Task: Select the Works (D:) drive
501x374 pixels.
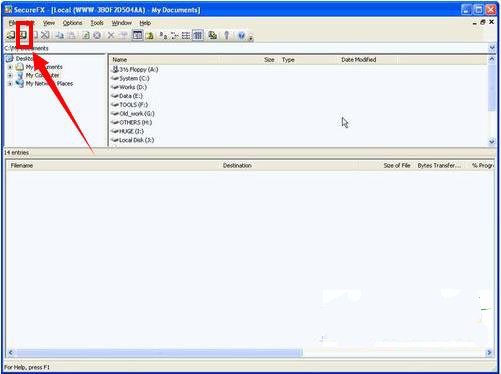Action: [129, 87]
